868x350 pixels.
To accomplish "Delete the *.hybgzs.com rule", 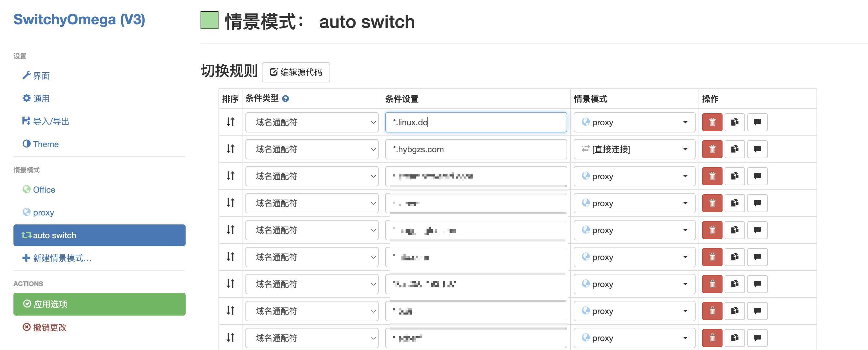I will pos(712,149).
